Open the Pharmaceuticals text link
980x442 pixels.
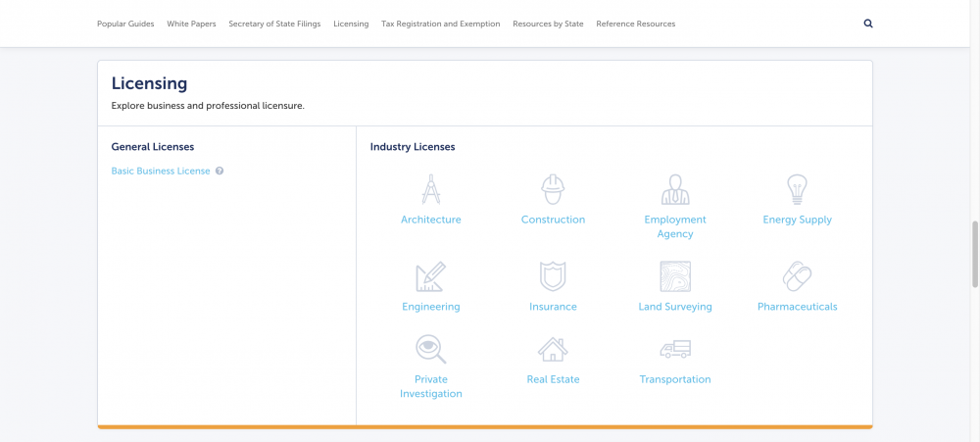point(797,307)
